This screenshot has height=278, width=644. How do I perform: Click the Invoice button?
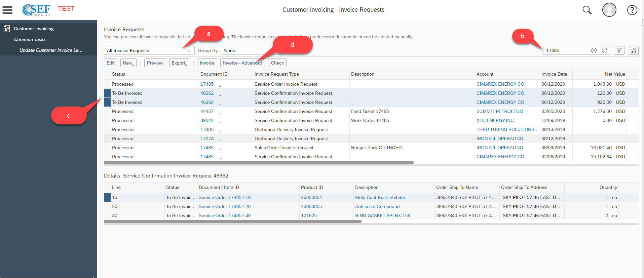pyautogui.click(x=207, y=63)
